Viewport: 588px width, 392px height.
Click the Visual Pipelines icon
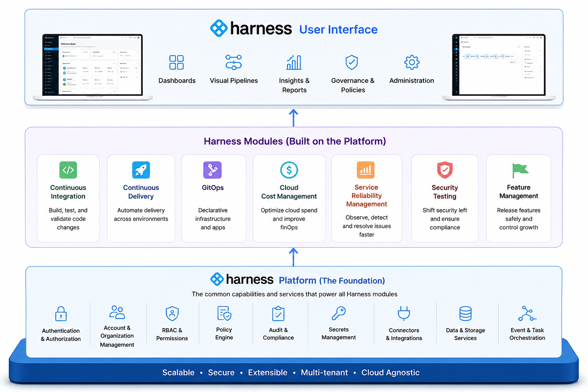click(234, 62)
